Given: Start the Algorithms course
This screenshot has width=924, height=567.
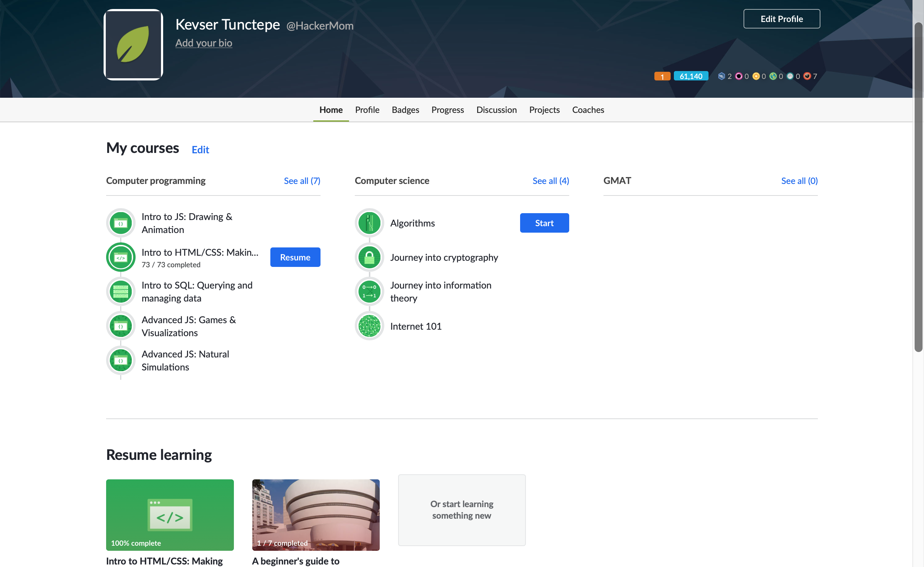Looking at the screenshot, I should click(544, 223).
